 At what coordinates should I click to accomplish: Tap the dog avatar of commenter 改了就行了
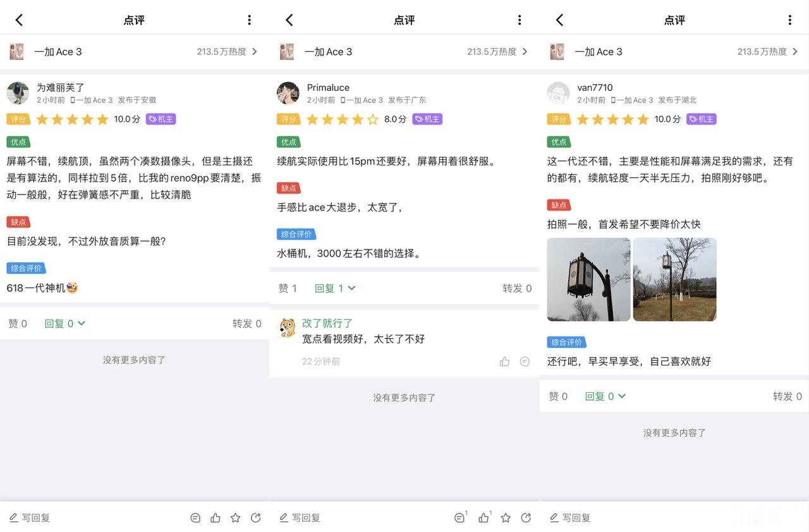click(288, 327)
